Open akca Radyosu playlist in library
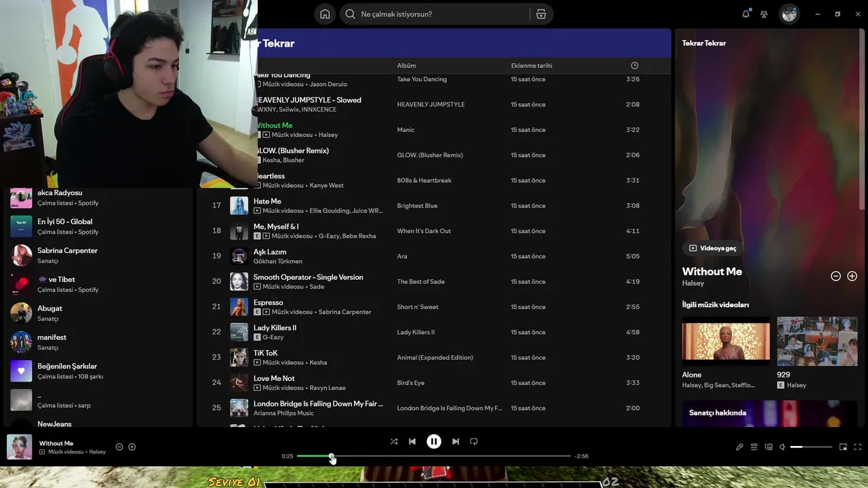This screenshot has width=868, height=488. tap(98, 197)
